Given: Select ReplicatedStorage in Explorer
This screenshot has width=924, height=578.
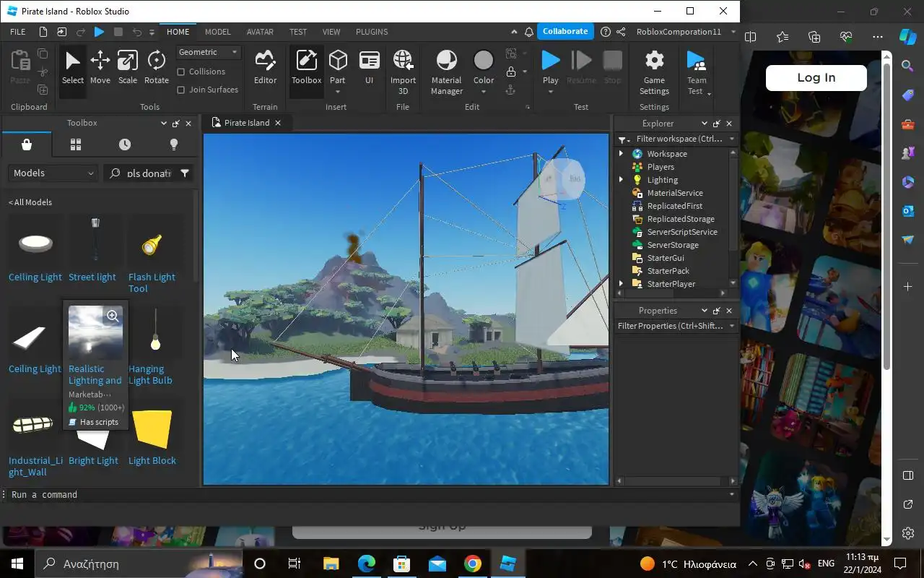Looking at the screenshot, I should 681,219.
